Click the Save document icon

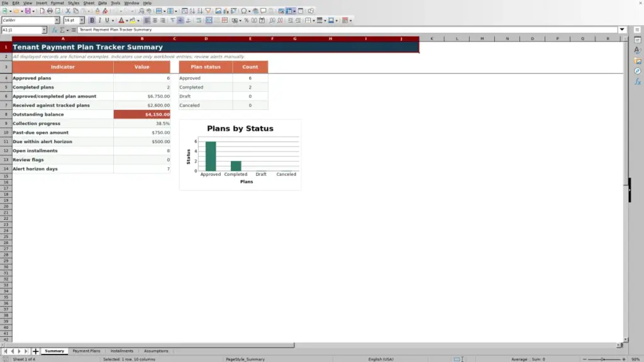28,11
